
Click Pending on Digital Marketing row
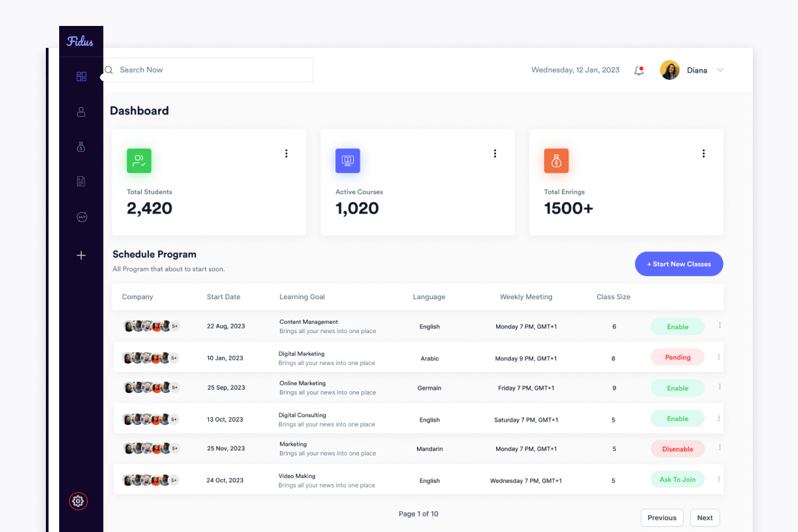tap(678, 357)
